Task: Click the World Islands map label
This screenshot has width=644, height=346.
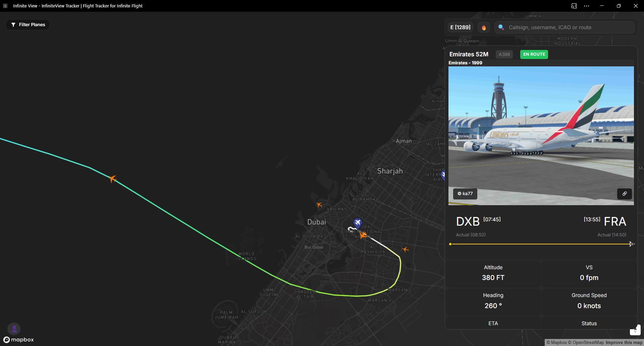Action: tap(247, 256)
